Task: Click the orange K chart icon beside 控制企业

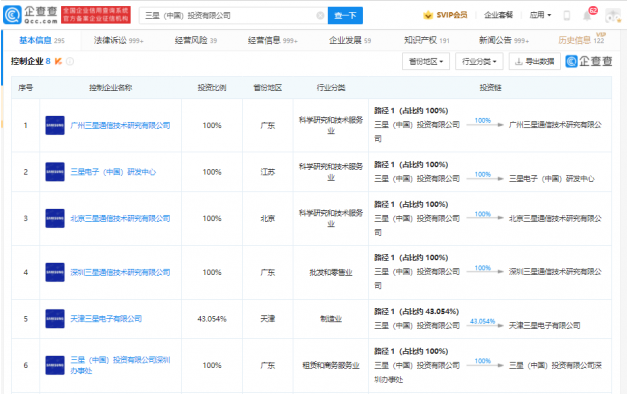Action: pos(58,61)
